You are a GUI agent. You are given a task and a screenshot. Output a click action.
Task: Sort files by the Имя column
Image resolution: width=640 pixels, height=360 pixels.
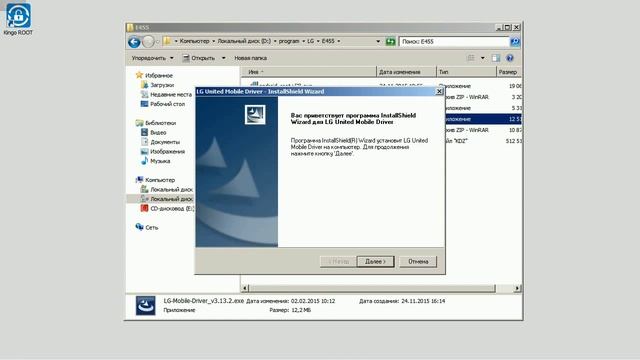(x=309, y=72)
